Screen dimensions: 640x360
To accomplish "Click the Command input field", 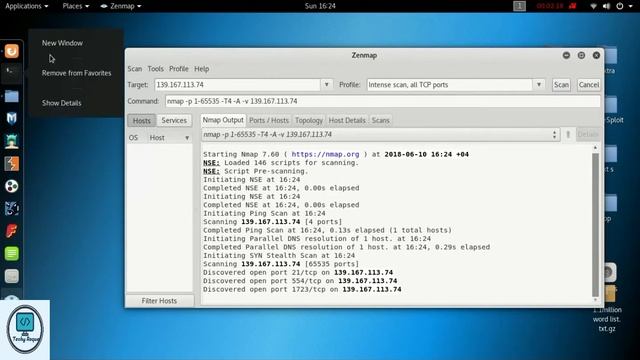I will (x=382, y=101).
